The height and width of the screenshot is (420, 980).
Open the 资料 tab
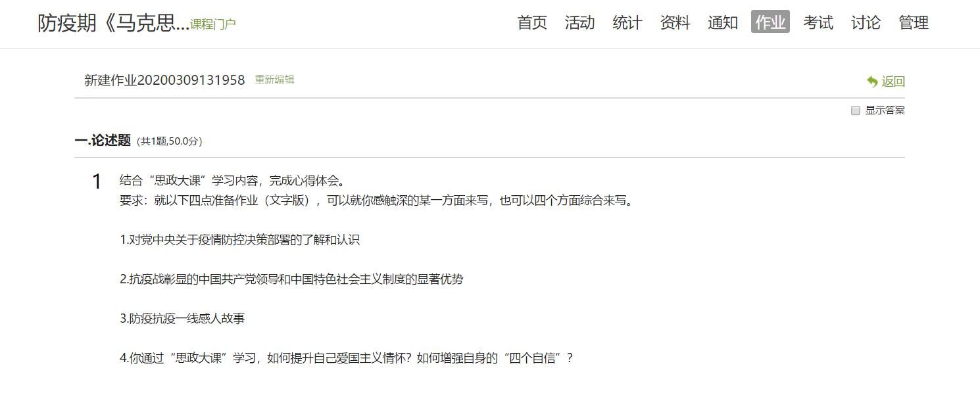tap(675, 22)
